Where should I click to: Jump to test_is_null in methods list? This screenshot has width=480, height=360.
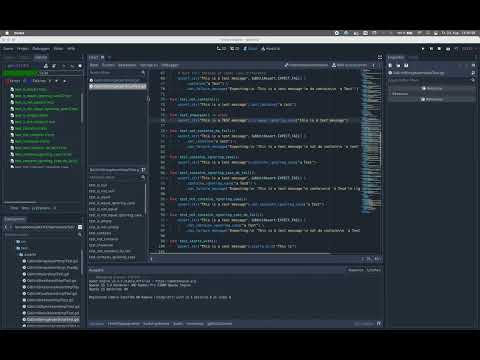[98, 185]
